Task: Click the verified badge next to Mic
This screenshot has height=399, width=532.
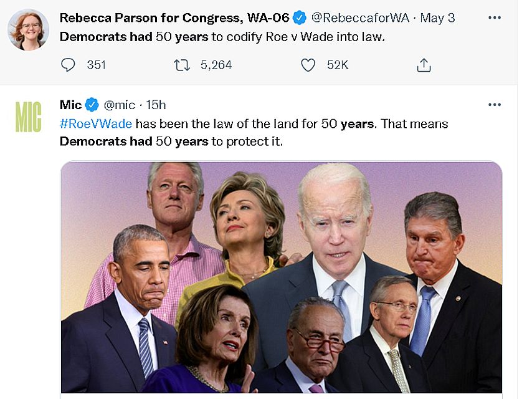Action: pos(92,105)
